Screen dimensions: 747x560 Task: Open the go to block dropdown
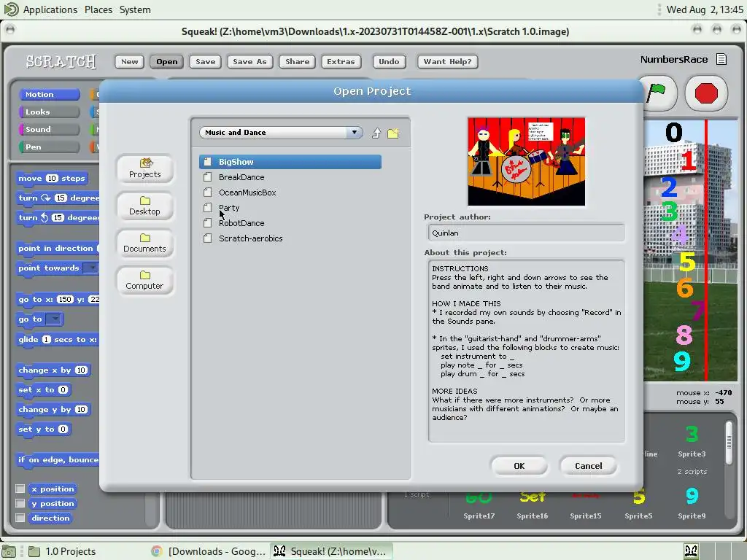click(x=54, y=319)
